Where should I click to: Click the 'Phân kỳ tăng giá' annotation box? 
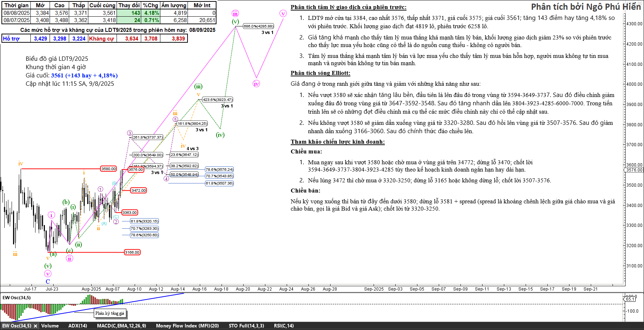coord(110,313)
